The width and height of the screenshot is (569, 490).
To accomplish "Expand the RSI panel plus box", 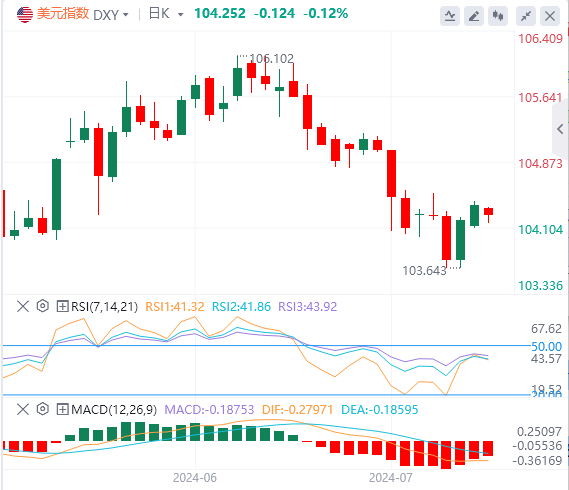I will tap(62, 306).
